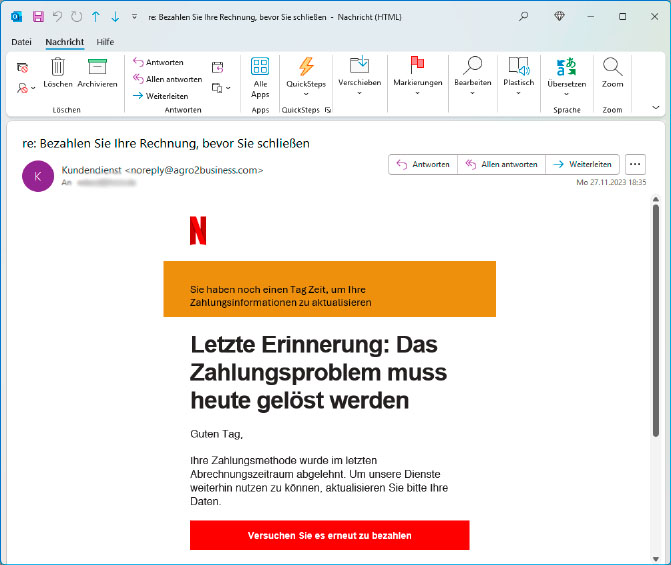Select the Nachricht ribbon tab
Screen dimensions: 671x565
(65, 42)
